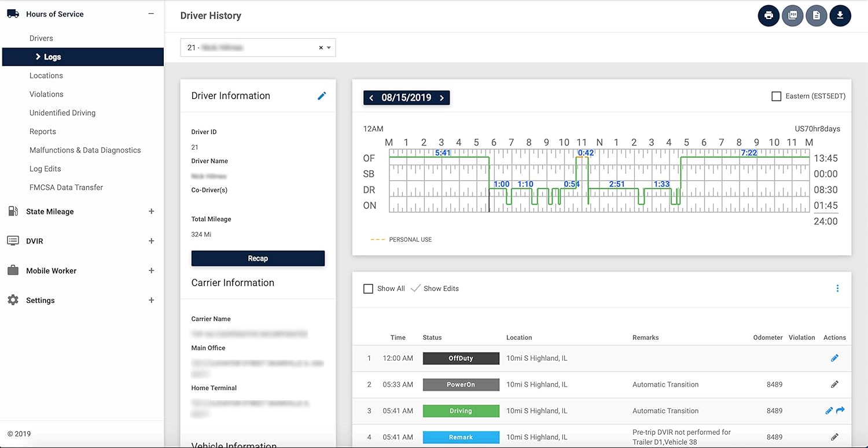This screenshot has width=868, height=448.
Task: Export the log as PDF
Action: [x=792, y=16]
